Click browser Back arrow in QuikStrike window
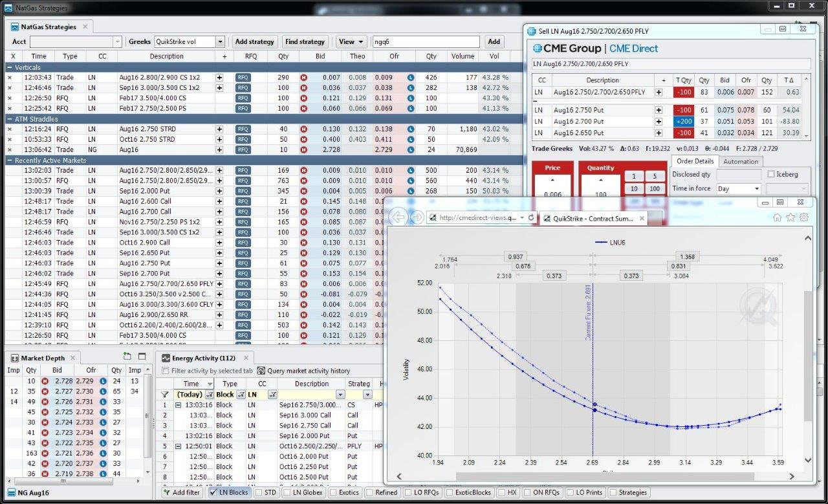Image resolution: width=828 pixels, height=504 pixels. click(399, 217)
